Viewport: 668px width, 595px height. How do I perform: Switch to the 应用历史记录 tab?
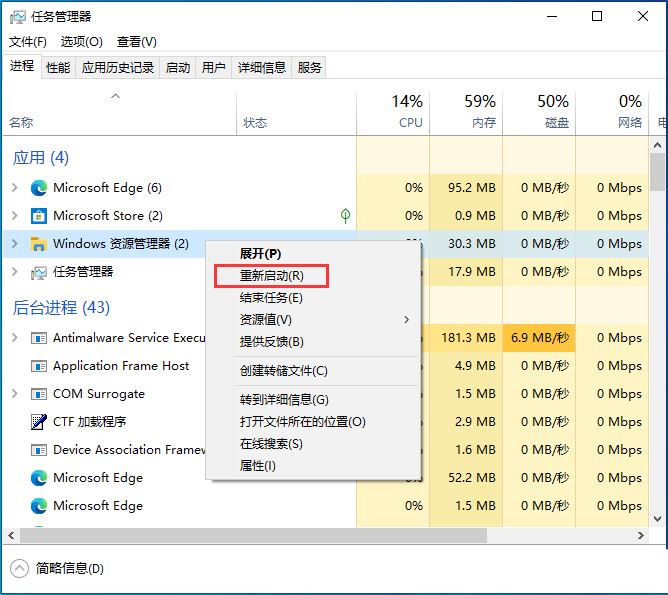coord(118,67)
